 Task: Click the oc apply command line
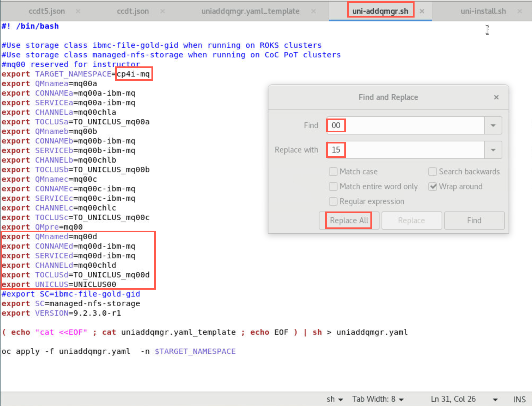point(119,351)
